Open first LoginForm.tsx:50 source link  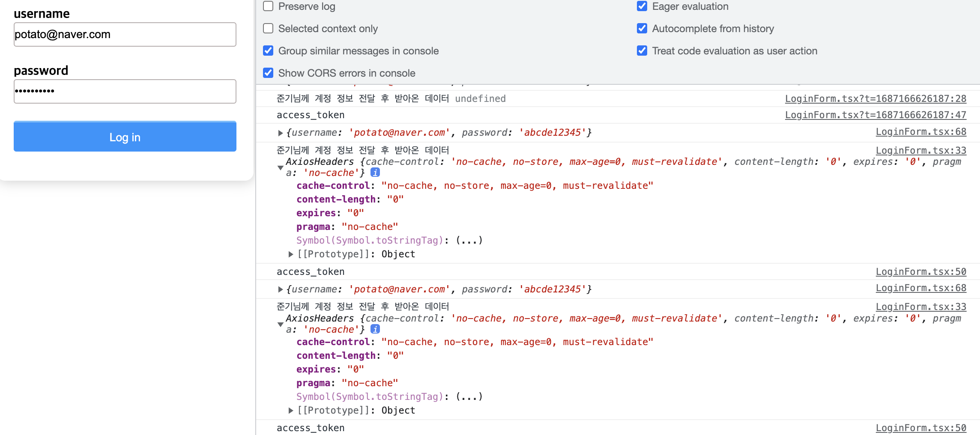click(921, 271)
